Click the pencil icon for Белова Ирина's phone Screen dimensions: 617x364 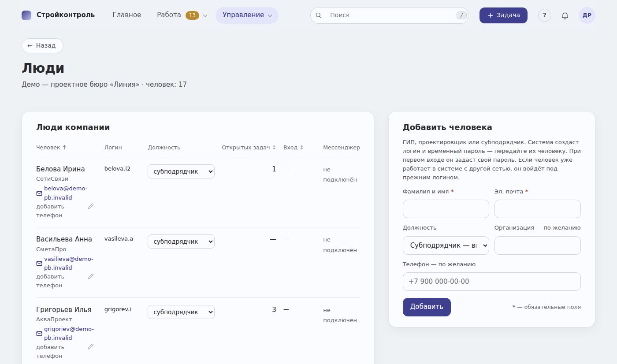coord(91,206)
